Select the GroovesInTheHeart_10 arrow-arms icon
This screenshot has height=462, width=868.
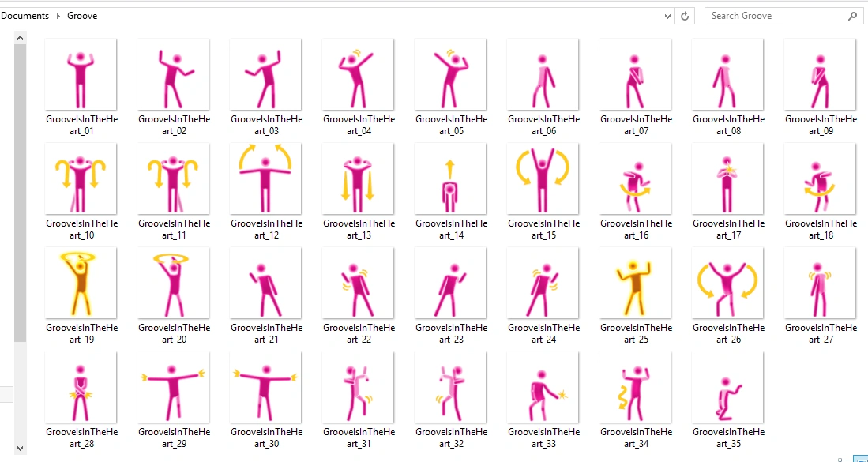click(81, 178)
